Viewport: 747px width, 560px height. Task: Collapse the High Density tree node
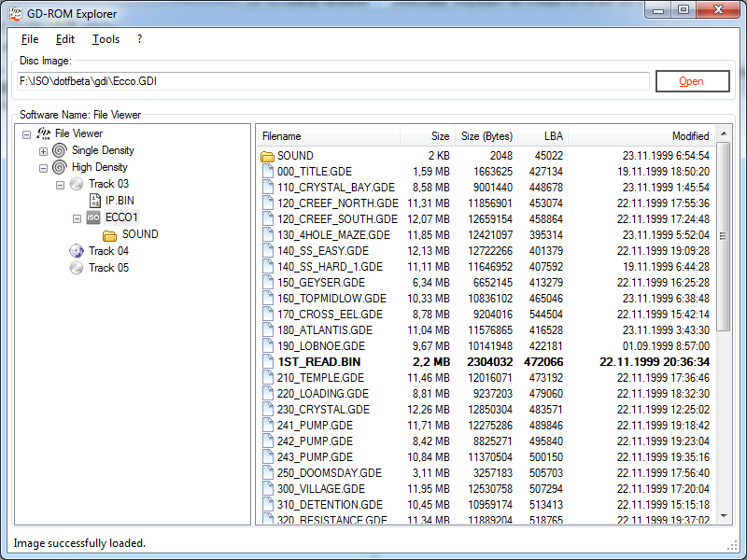tap(43, 168)
